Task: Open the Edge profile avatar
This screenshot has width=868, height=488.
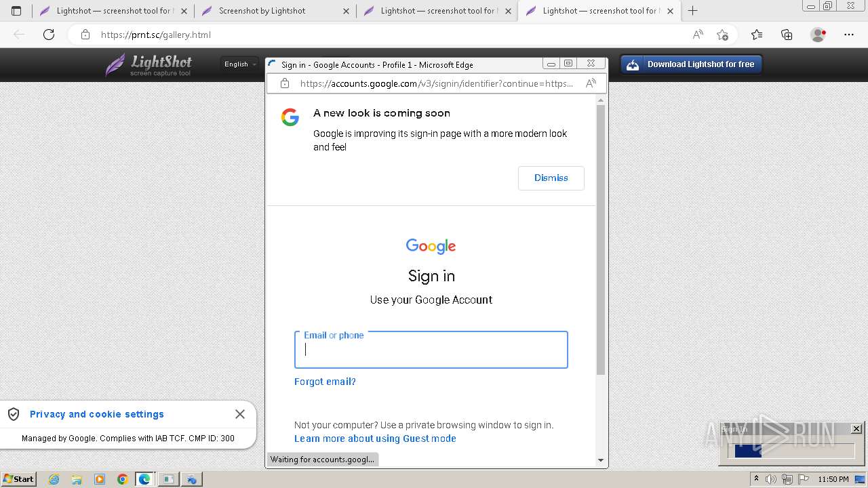Action: (818, 35)
